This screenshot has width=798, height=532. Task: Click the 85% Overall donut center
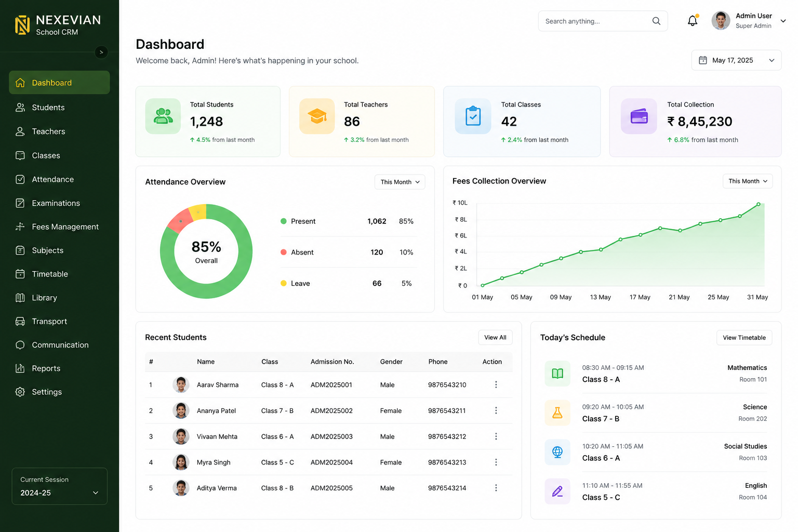click(x=206, y=251)
